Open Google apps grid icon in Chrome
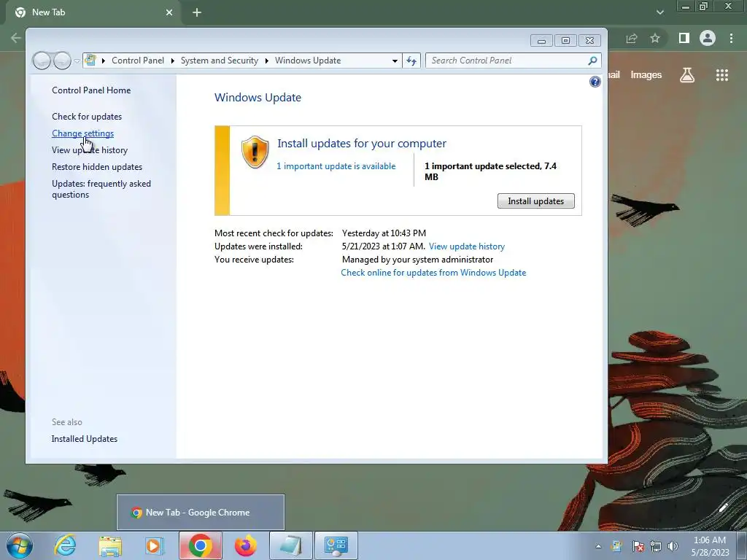 [x=722, y=75]
